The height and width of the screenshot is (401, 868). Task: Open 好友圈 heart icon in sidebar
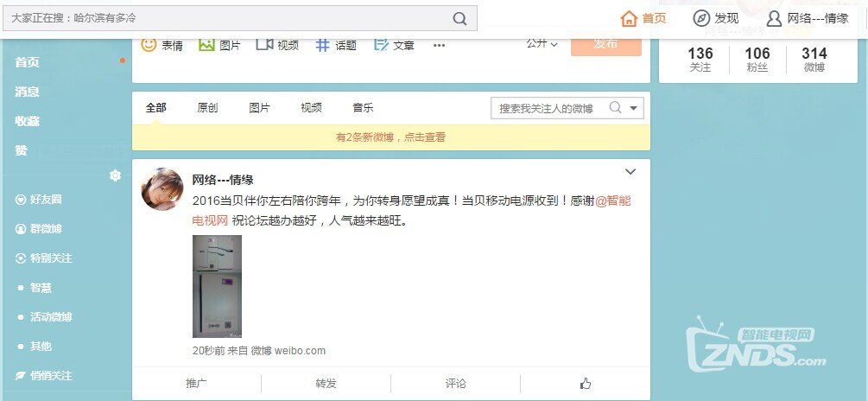click(x=21, y=200)
